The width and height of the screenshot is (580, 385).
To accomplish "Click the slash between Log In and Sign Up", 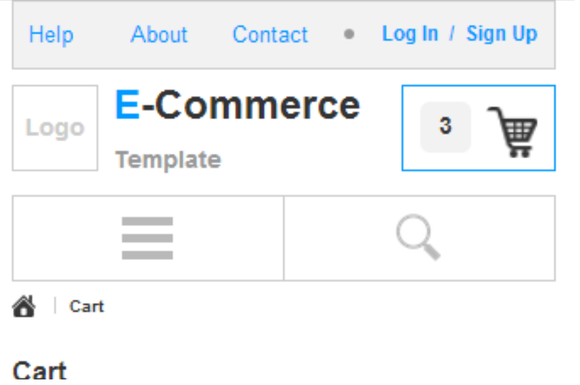I will (x=452, y=34).
